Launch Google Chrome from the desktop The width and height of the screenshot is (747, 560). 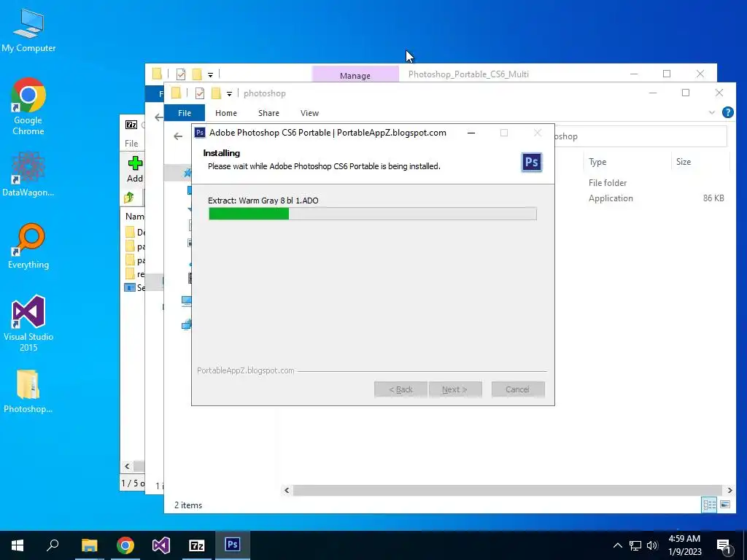click(28, 106)
